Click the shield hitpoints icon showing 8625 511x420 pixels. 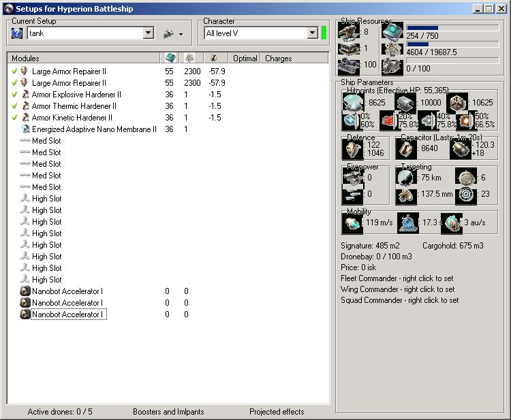[x=353, y=102]
